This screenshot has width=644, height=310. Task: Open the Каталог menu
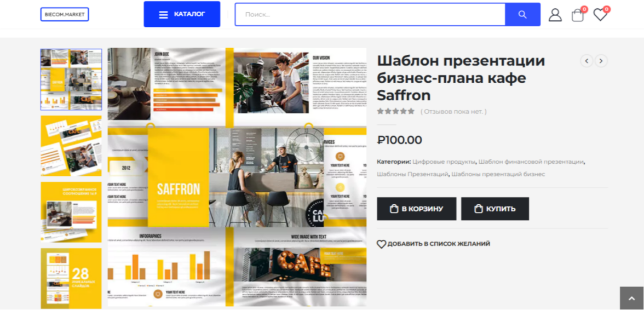[182, 14]
